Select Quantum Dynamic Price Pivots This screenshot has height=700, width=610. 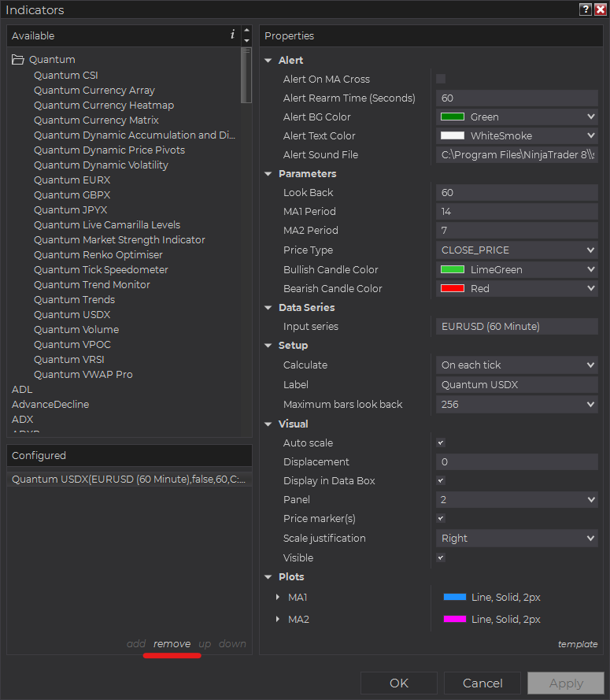(109, 150)
